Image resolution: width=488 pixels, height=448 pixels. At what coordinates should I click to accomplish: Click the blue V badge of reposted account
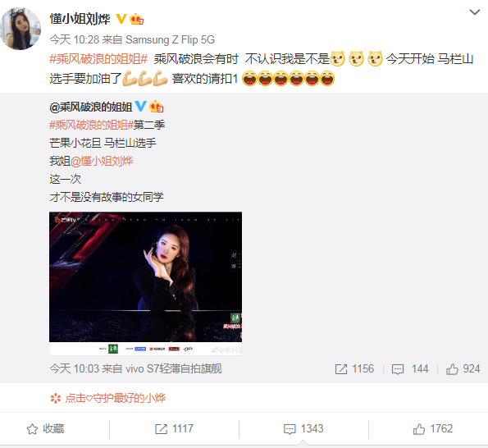140,106
